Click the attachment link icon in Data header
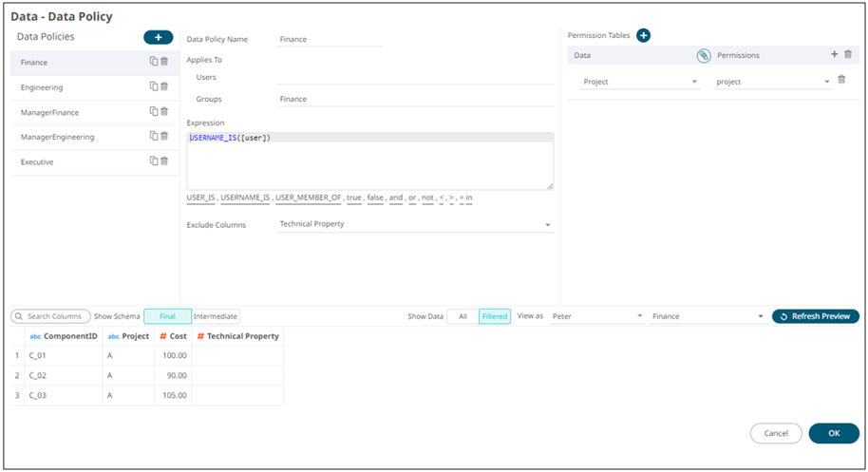Screen dimensions: 868x472 click(x=703, y=56)
